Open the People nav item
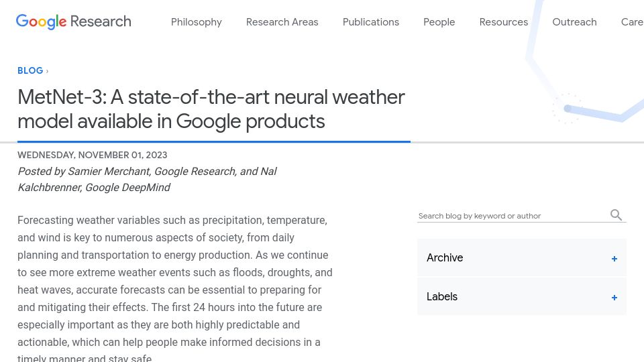 pos(439,22)
